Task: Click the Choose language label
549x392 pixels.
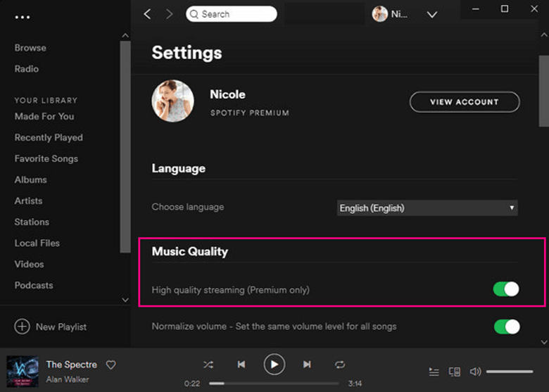Action: [188, 207]
